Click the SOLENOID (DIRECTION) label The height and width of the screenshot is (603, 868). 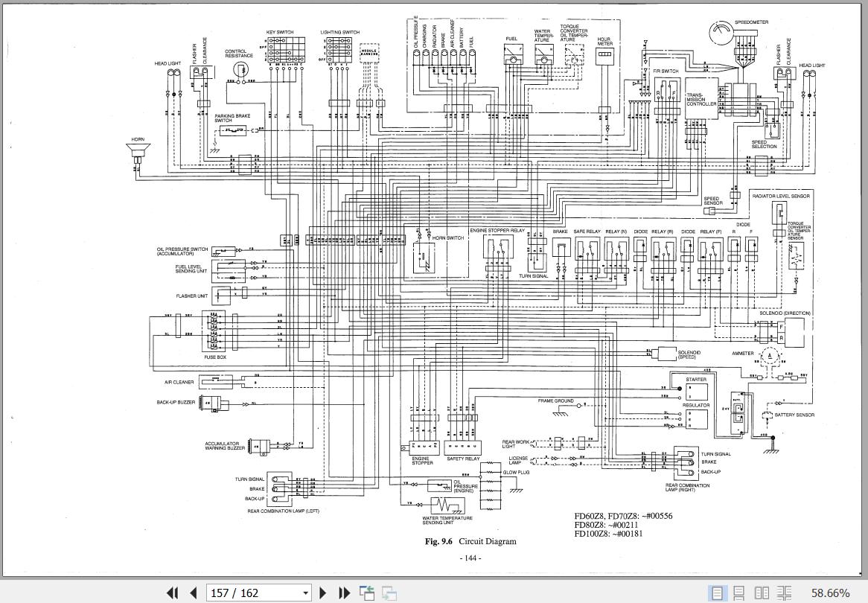tap(785, 313)
